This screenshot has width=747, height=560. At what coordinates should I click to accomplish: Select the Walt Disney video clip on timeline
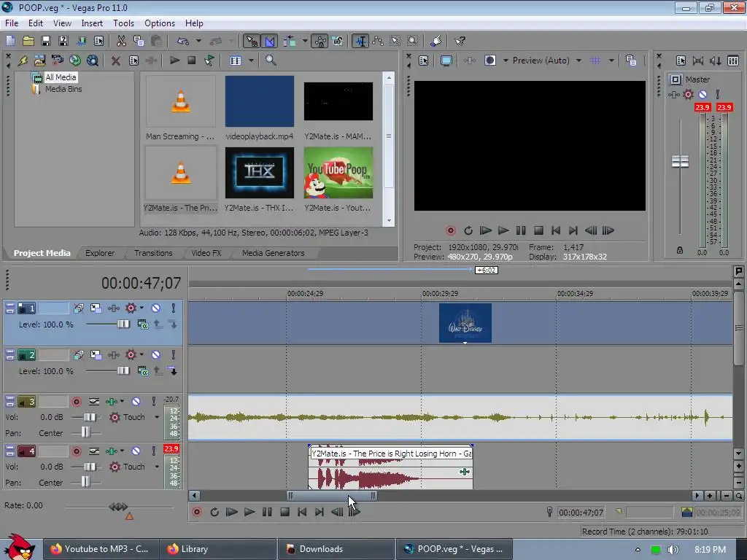[465, 323]
